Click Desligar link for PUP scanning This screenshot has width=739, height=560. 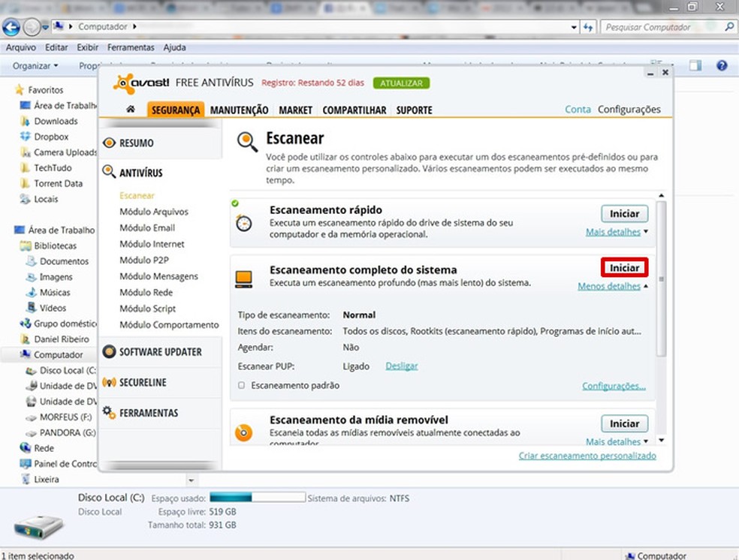point(402,366)
